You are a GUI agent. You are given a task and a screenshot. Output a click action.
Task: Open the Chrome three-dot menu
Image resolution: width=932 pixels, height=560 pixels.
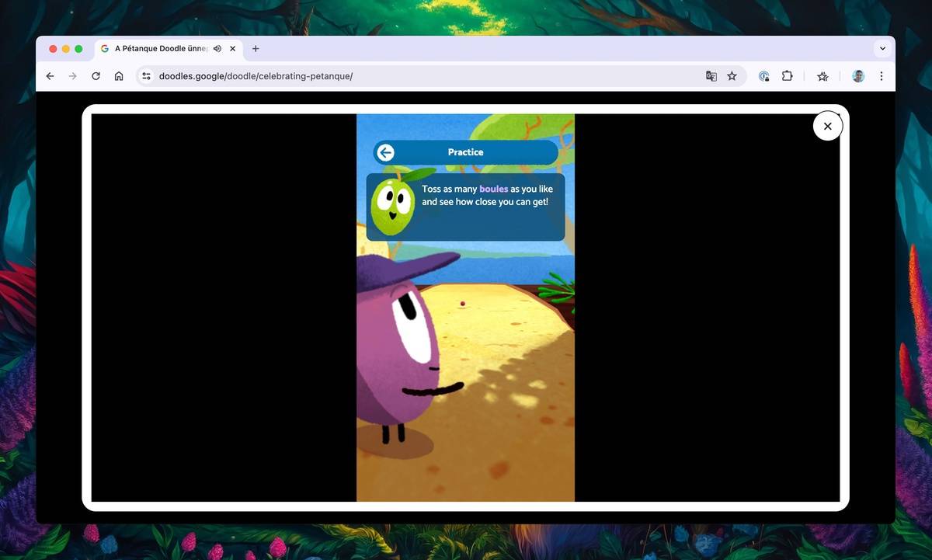[x=881, y=76]
